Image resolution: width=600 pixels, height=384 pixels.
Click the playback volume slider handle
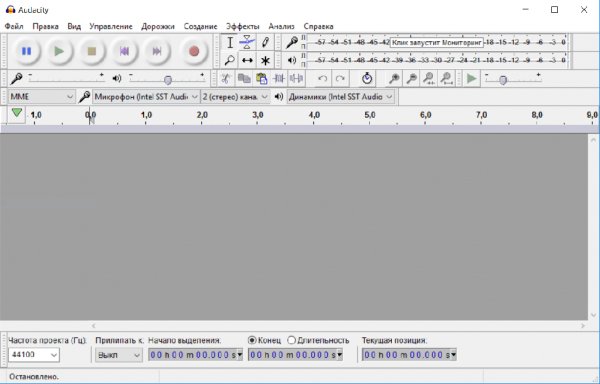coord(168,80)
